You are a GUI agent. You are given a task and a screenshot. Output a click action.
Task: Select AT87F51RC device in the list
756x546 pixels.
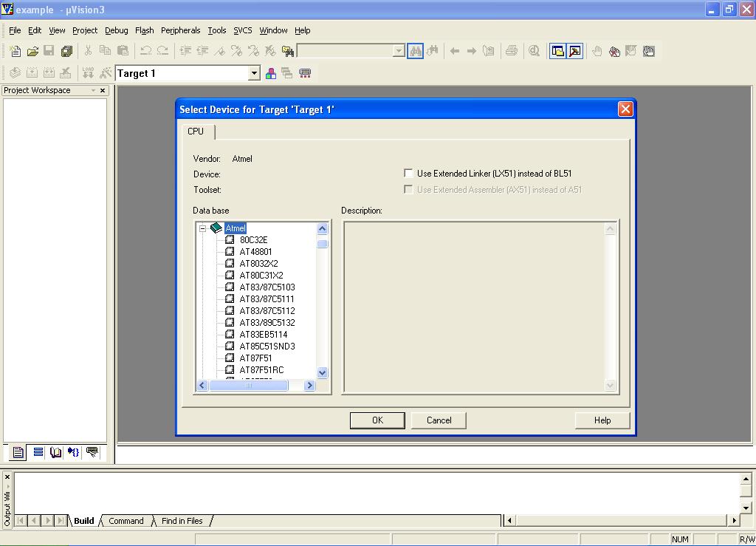coord(262,370)
